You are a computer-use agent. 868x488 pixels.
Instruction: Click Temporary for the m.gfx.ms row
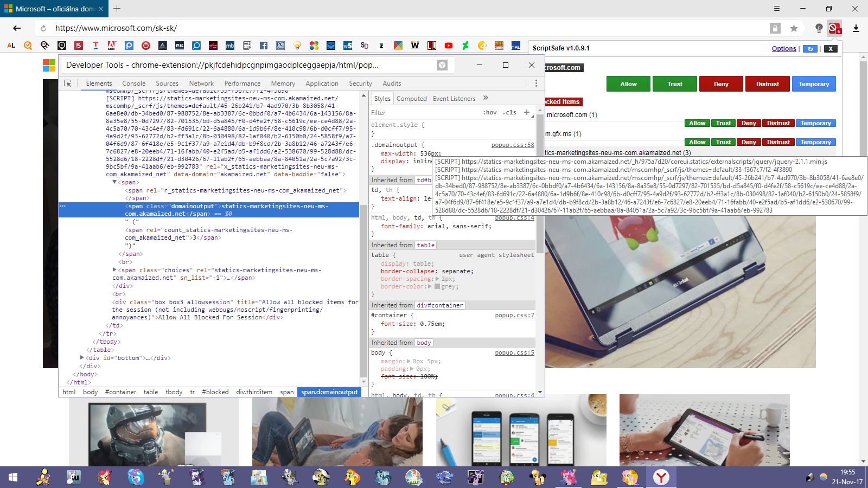[x=816, y=142]
